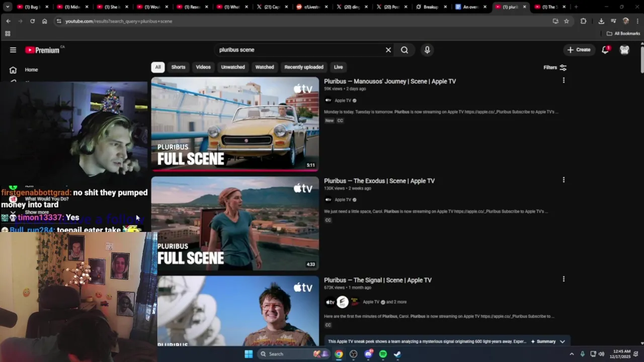Open YouTube notifications bell
Image resolution: width=644 pixels, height=362 pixels.
[605, 50]
